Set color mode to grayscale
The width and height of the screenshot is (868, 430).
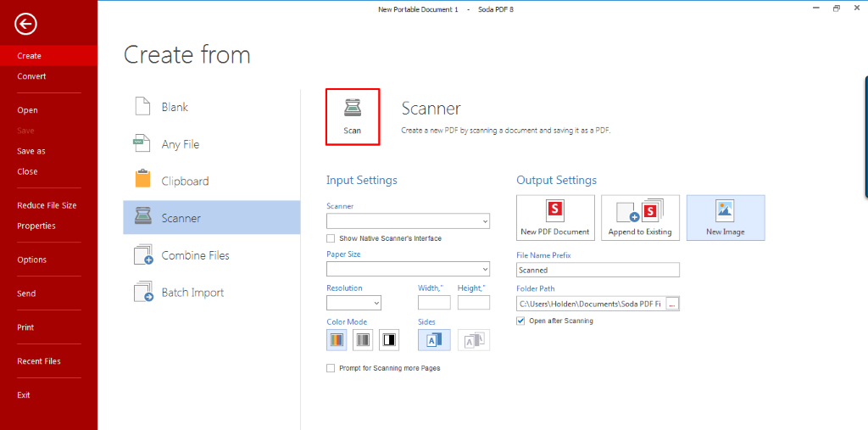(363, 340)
